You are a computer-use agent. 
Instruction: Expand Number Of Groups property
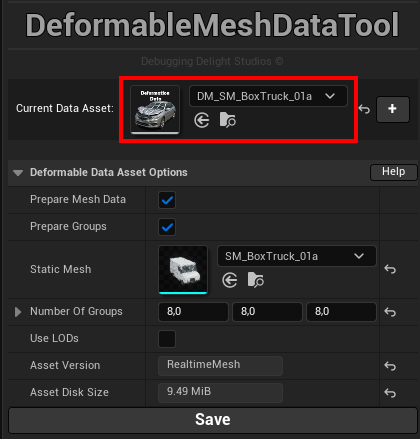click(x=18, y=312)
